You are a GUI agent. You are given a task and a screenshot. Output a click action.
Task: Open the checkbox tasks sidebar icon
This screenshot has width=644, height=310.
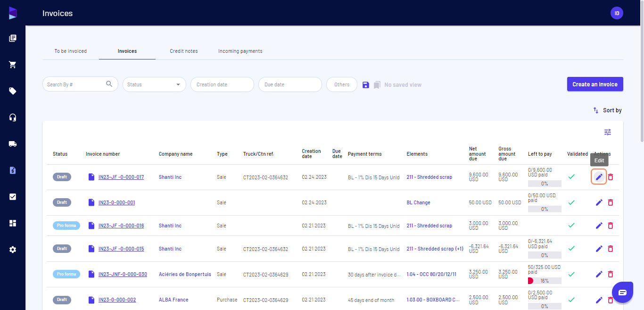point(13,197)
